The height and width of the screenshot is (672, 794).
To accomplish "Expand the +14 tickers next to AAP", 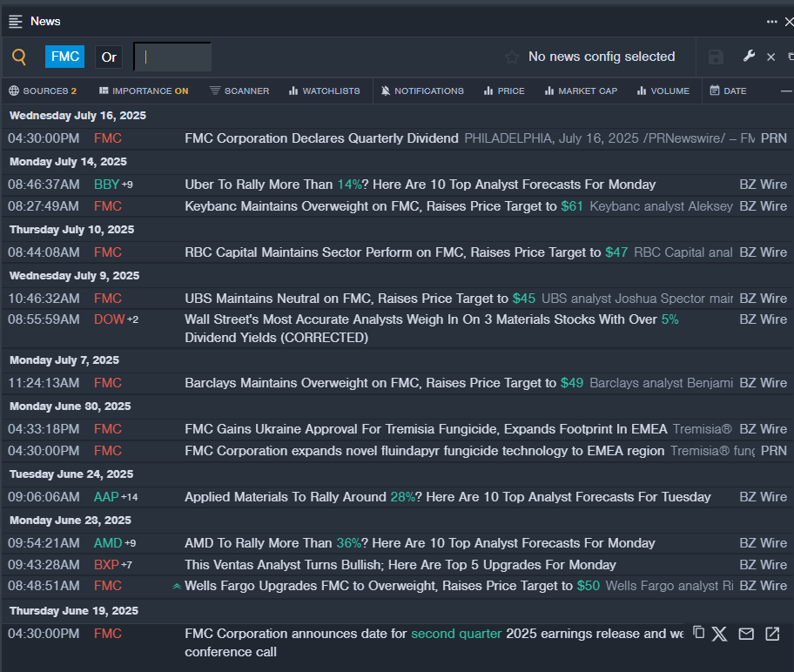I will [129, 497].
